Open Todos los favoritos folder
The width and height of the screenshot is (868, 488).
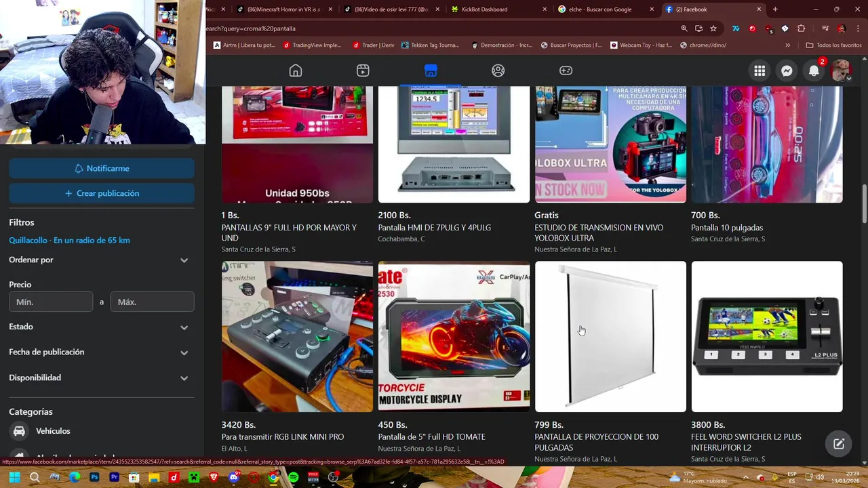[x=833, y=45]
